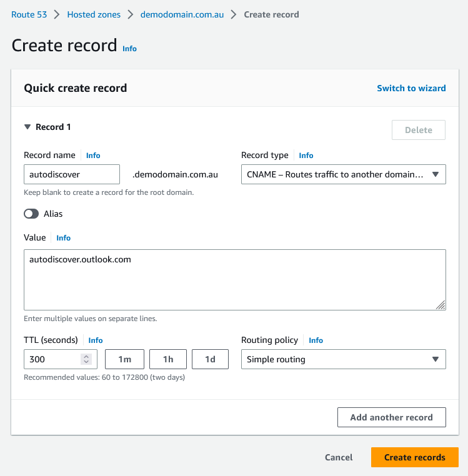
Task: Open the Routing policy dropdown
Action: [343, 359]
